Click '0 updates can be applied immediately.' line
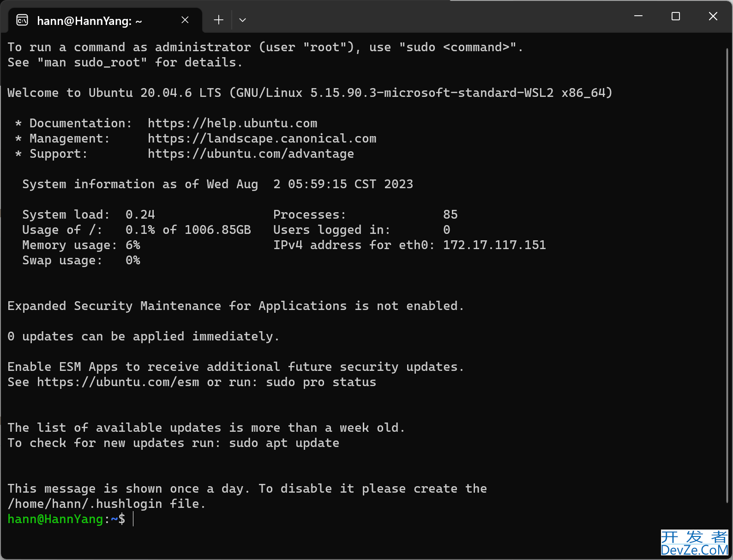Viewport: 733px width, 560px height. (144, 336)
